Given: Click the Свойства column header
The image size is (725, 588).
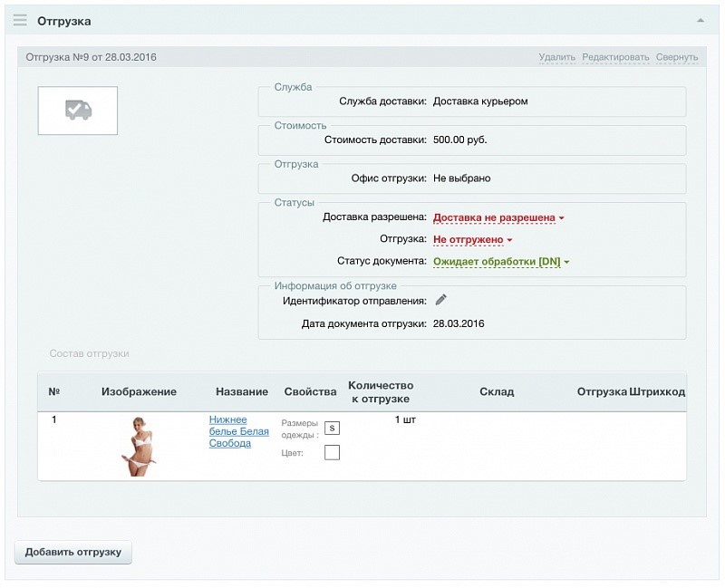Looking at the screenshot, I should [x=310, y=391].
